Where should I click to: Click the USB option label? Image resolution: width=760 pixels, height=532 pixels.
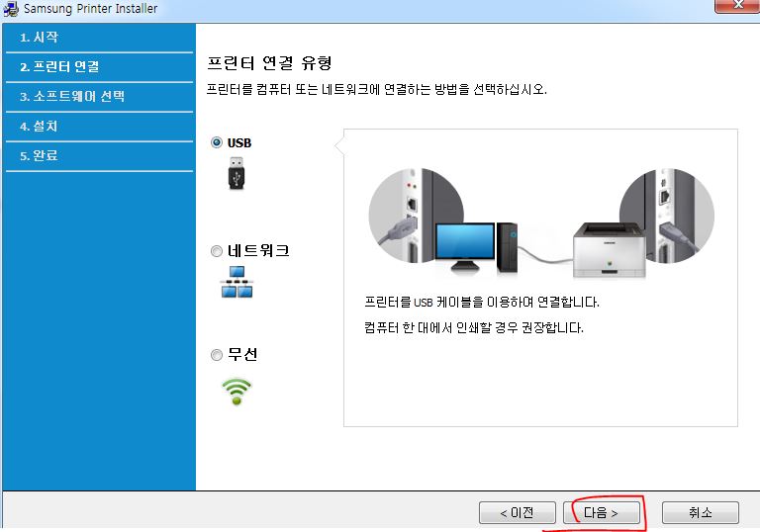pyautogui.click(x=239, y=143)
